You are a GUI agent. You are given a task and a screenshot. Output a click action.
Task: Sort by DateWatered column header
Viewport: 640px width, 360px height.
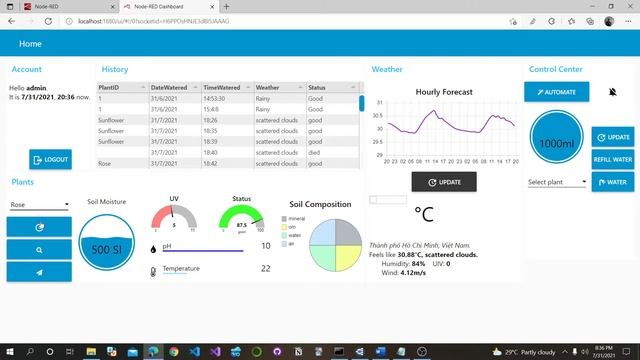pyautogui.click(x=174, y=87)
